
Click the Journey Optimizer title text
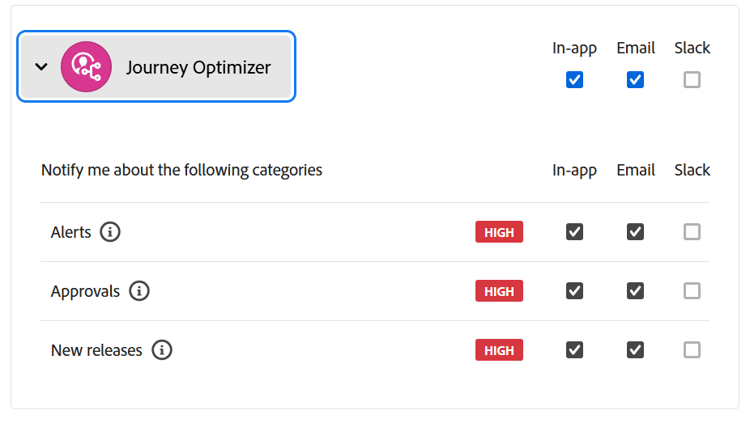point(198,68)
